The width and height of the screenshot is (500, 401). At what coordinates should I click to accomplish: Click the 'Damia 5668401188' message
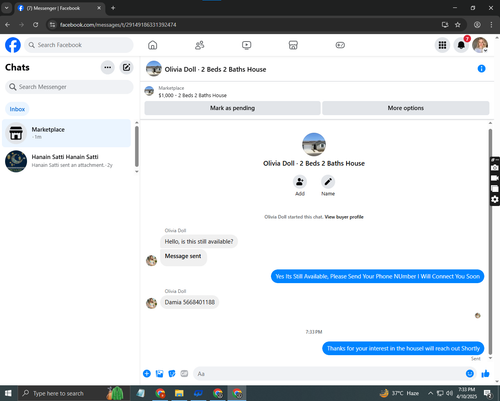190,302
